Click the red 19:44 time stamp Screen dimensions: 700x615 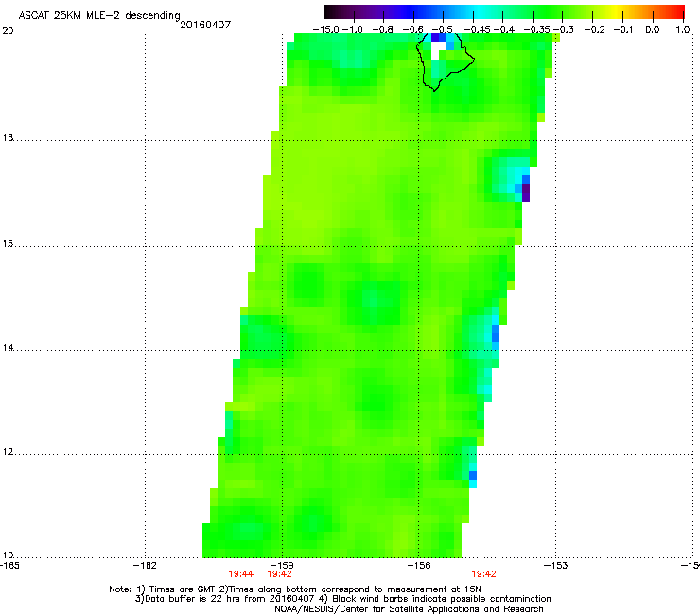coord(240,574)
